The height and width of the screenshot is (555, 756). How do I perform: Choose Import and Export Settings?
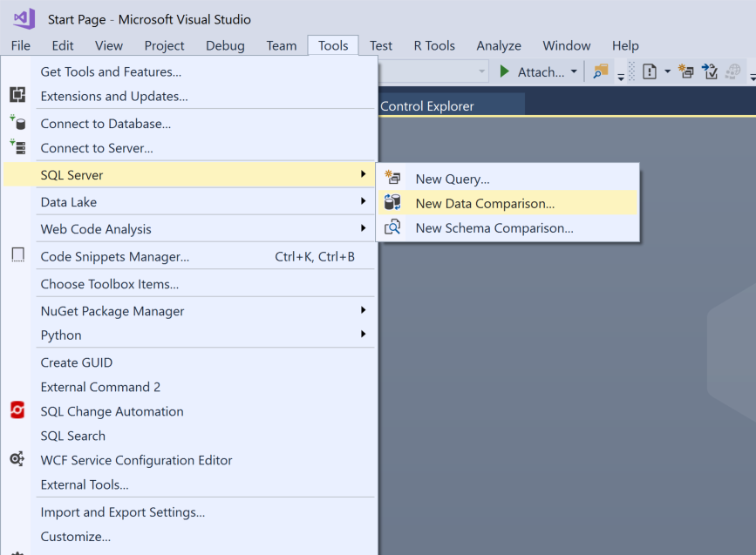(x=123, y=512)
